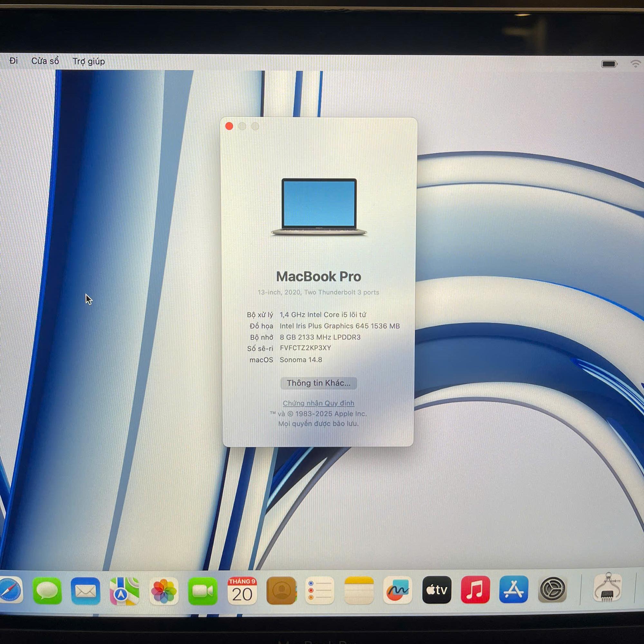This screenshot has width=644, height=644.
Task: Select serial number FVFCTZ2KP3XY
Action: pyautogui.click(x=305, y=348)
